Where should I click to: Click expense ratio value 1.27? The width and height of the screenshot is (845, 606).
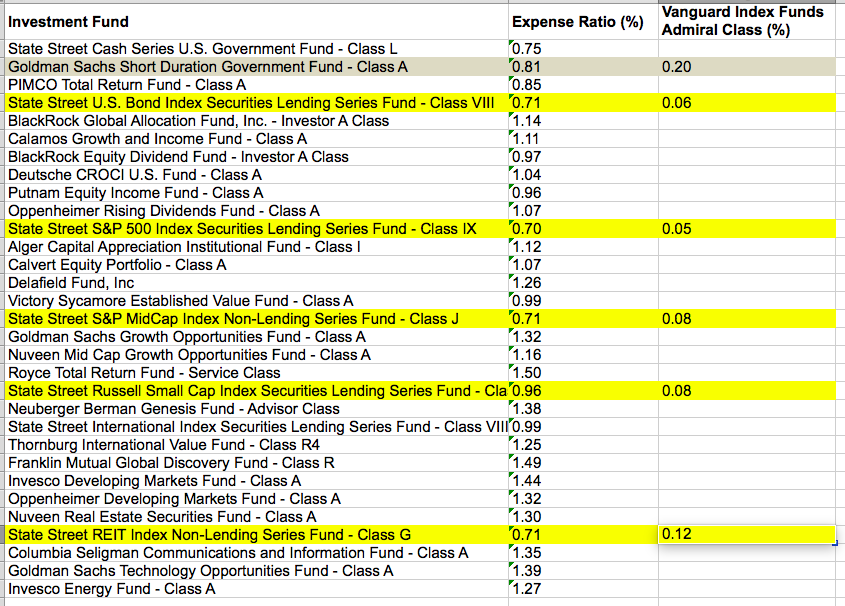[x=583, y=589]
